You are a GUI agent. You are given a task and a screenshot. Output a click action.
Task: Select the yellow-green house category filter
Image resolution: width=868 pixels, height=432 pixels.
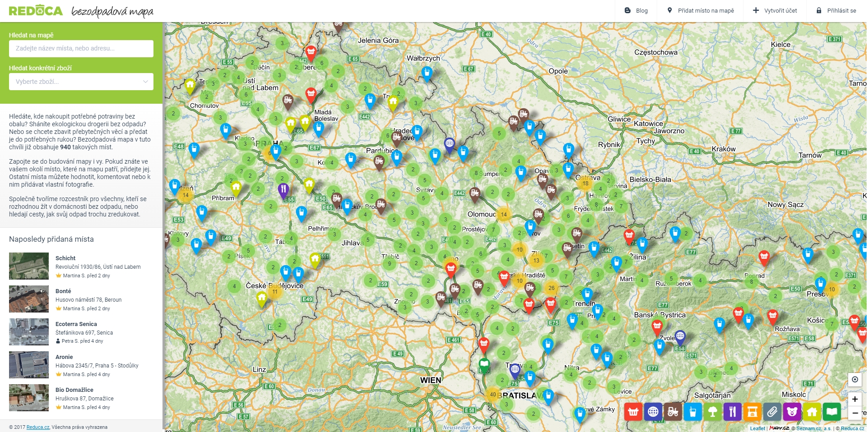pyautogui.click(x=812, y=411)
